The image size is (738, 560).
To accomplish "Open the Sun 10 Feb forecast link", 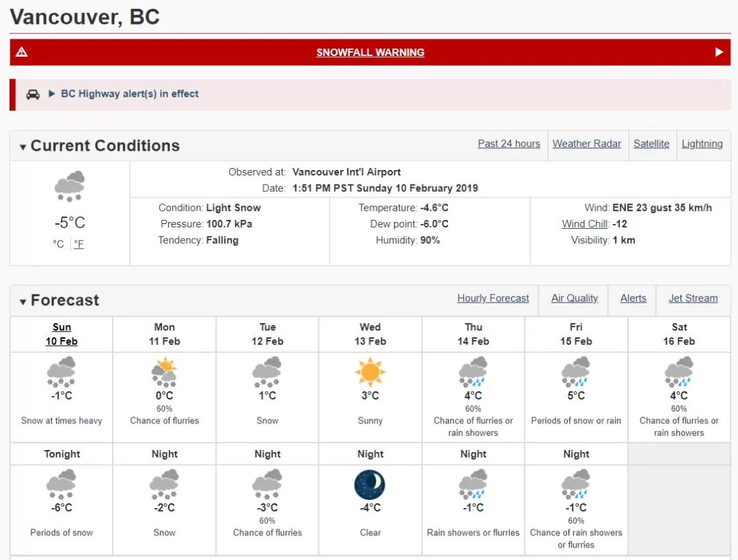I will (x=61, y=335).
